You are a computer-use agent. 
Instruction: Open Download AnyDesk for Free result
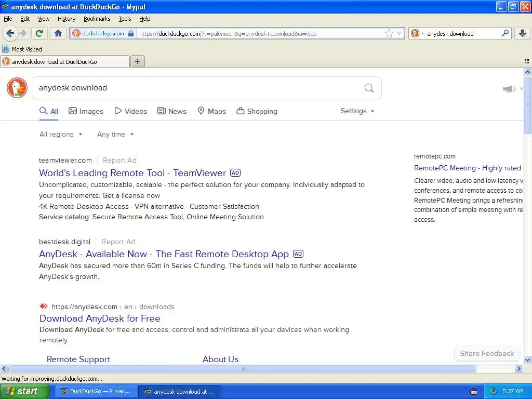tap(100, 318)
